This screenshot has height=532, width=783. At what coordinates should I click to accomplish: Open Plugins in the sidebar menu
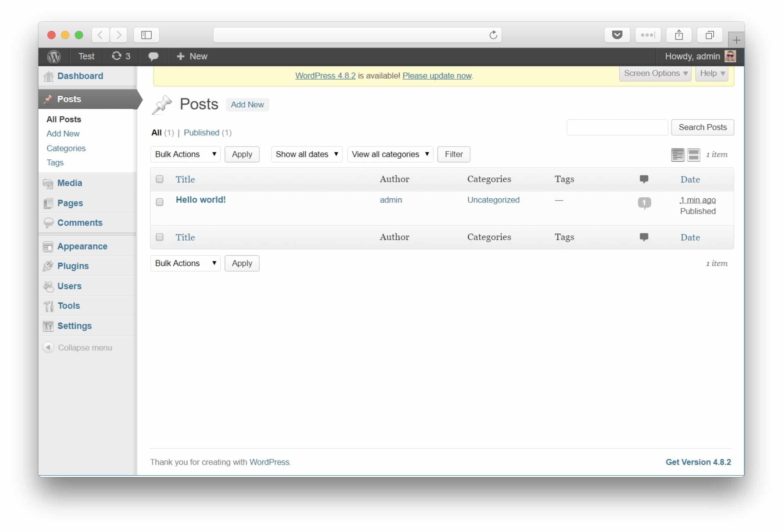[x=73, y=266]
